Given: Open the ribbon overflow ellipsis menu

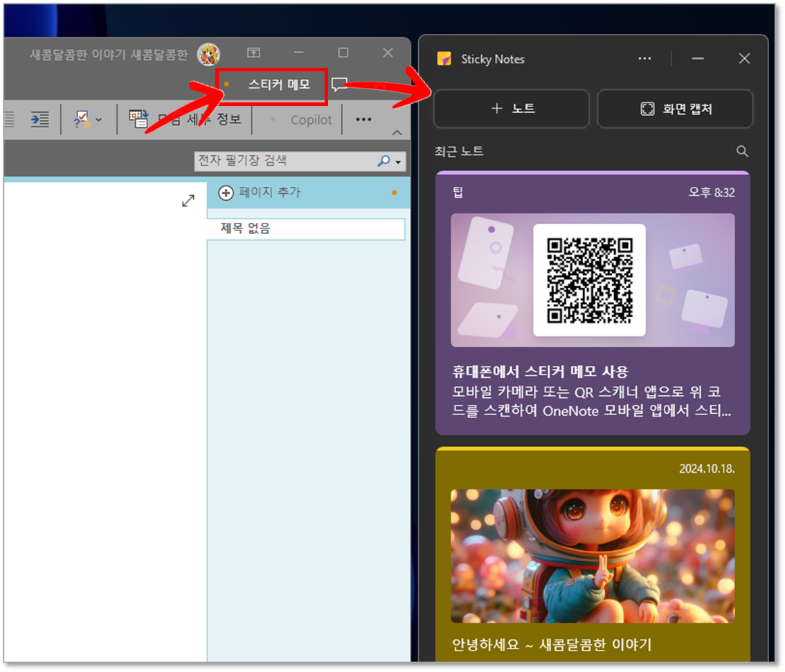Looking at the screenshot, I should 363,119.
